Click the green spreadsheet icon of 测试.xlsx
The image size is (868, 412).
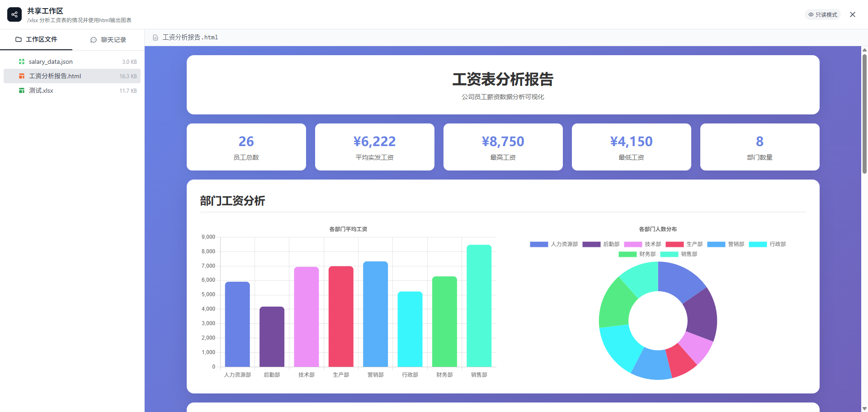pos(21,90)
